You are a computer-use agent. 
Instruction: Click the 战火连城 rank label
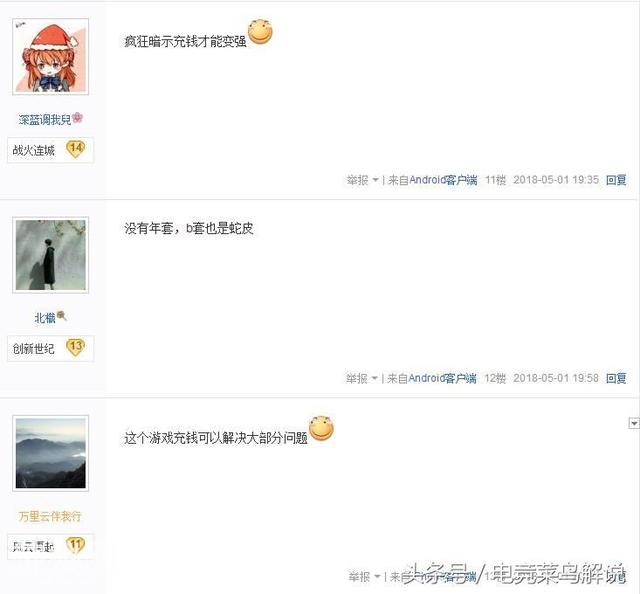33,150
